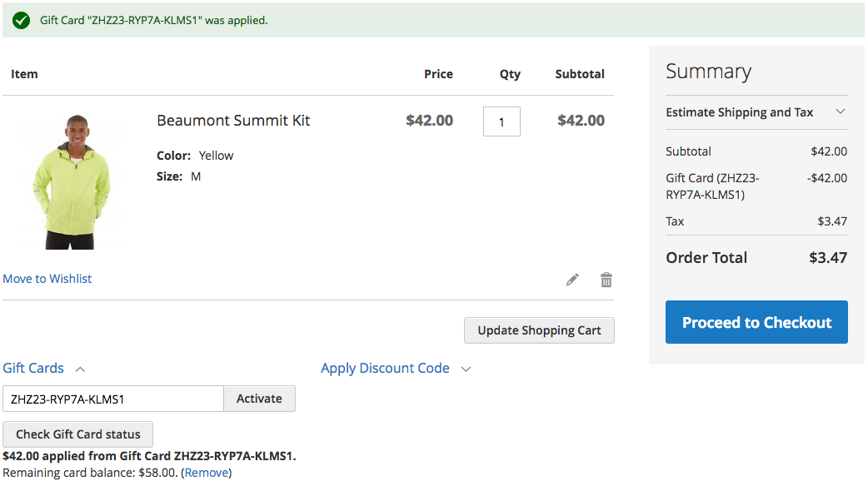This screenshot has width=868, height=486.
Task: Focus the quantity input field
Action: pos(501,121)
